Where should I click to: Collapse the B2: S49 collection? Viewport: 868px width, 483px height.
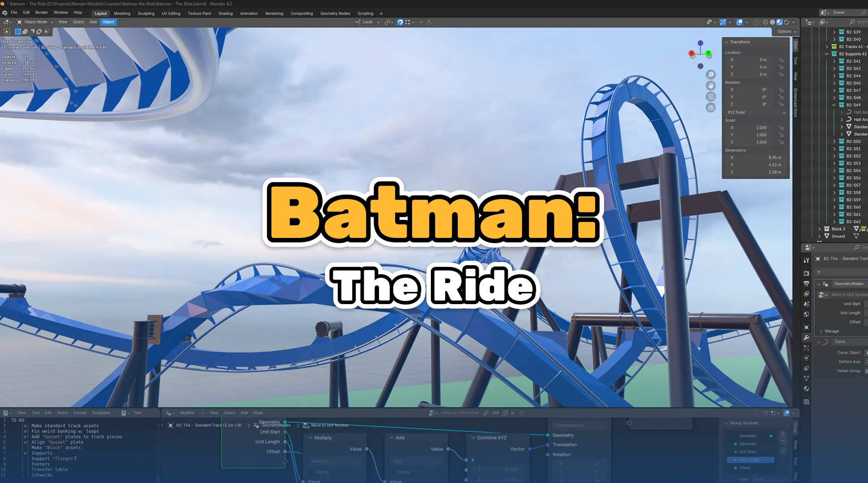pyautogui.click(x=834, y=105)
